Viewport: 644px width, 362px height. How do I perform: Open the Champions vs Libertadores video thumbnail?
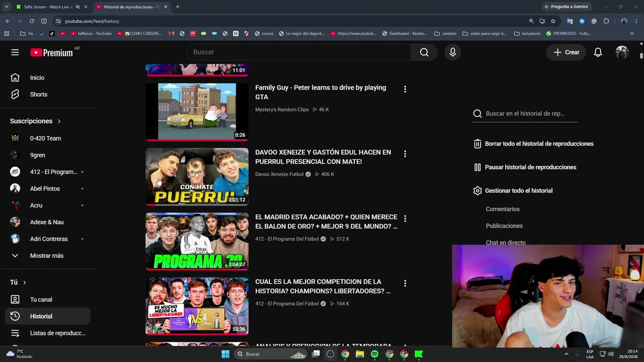point(197,306)
